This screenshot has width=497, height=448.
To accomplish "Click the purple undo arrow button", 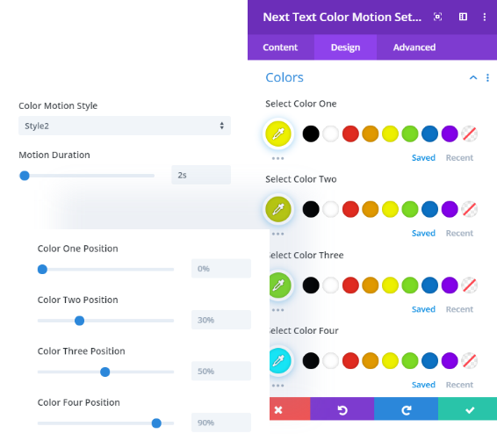I will [342, 409].
